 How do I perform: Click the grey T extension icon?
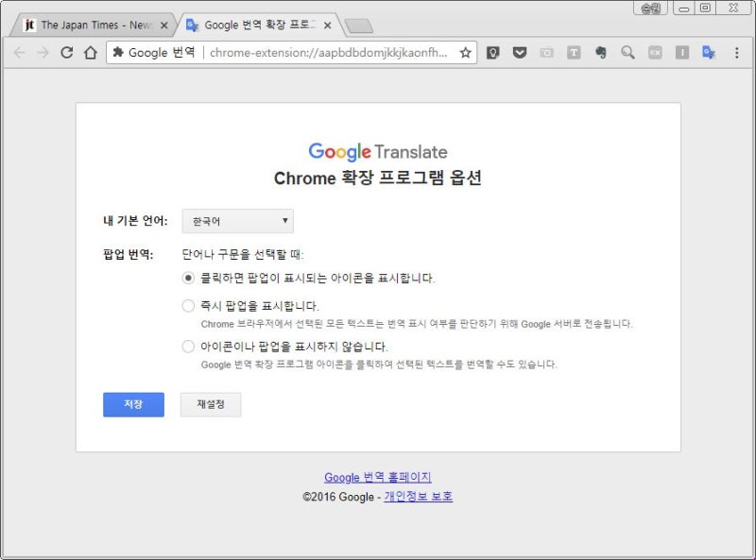(574, 53)
